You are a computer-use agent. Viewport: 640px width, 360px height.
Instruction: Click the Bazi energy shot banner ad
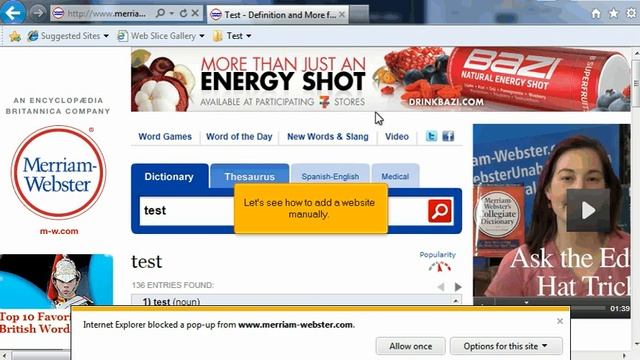(x=380, y=80)
